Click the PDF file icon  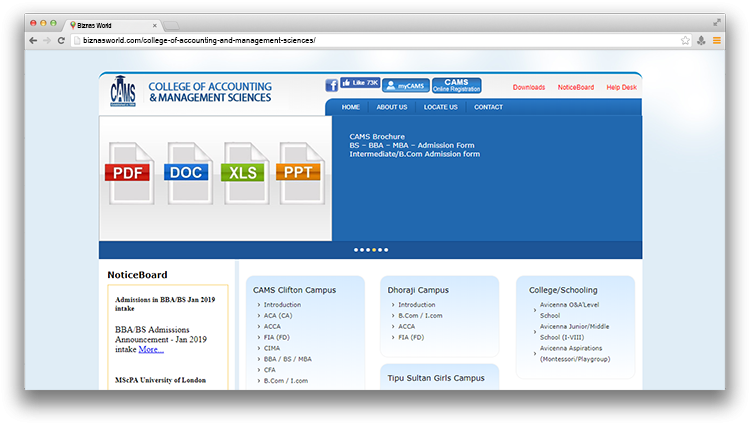pyautogui.click(x=128, y=173)
